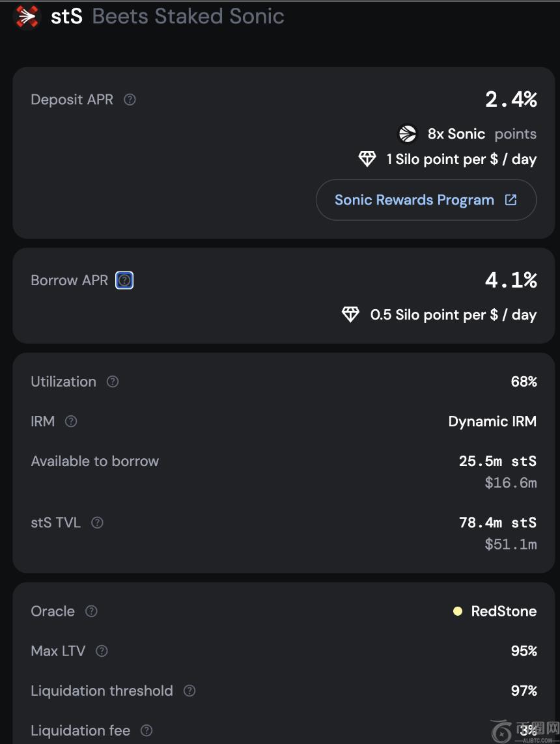The height and width of the screenshot is (744, 560).
Task: Click the stS token logo icon
Action: point(27,17)
